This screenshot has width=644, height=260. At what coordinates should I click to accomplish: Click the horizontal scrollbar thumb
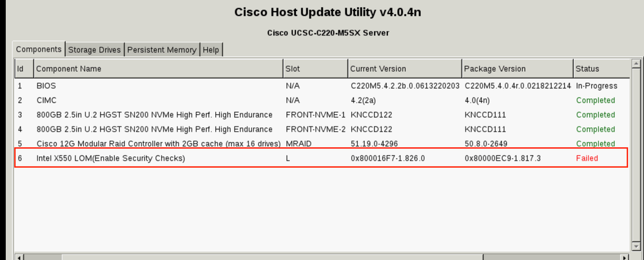(x=273, y=257)
